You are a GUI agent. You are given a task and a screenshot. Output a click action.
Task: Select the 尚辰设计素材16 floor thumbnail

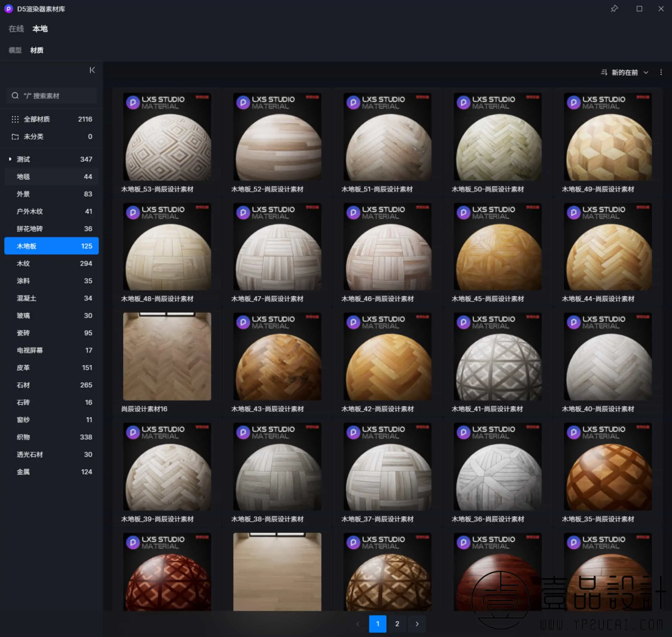click(x=167, y=356)
